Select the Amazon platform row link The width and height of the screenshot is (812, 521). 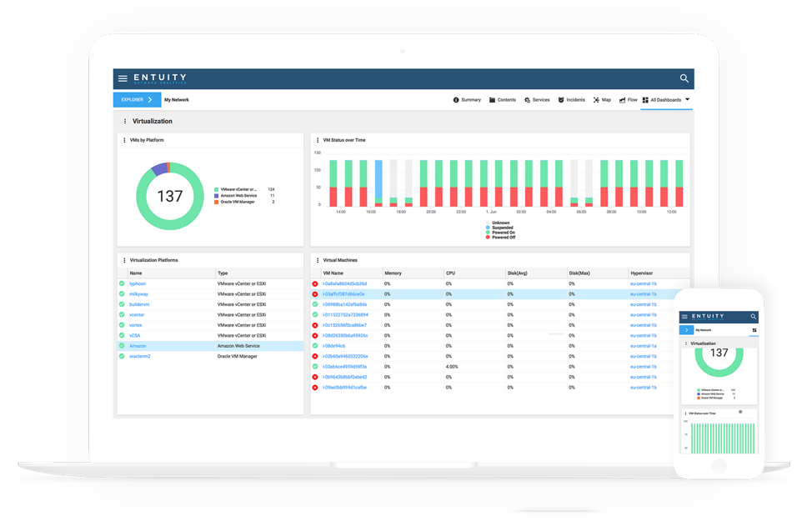click(138, 346)
